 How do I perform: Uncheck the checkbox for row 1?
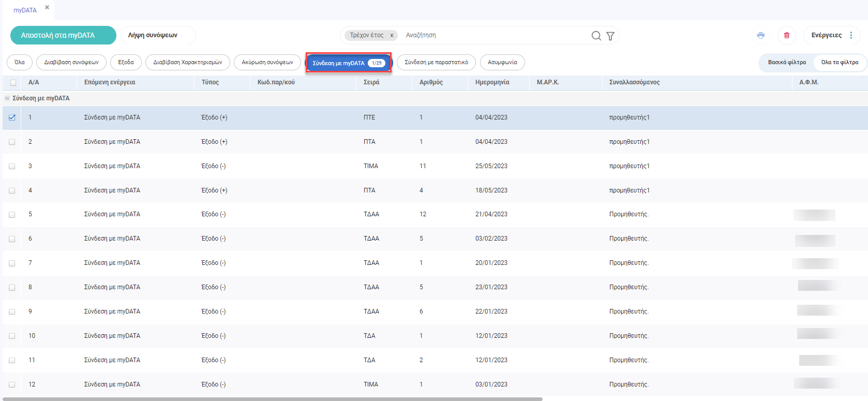[12, 117]
